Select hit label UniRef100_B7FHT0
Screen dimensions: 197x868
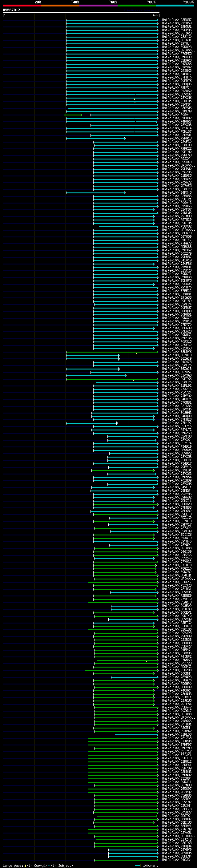176,78
